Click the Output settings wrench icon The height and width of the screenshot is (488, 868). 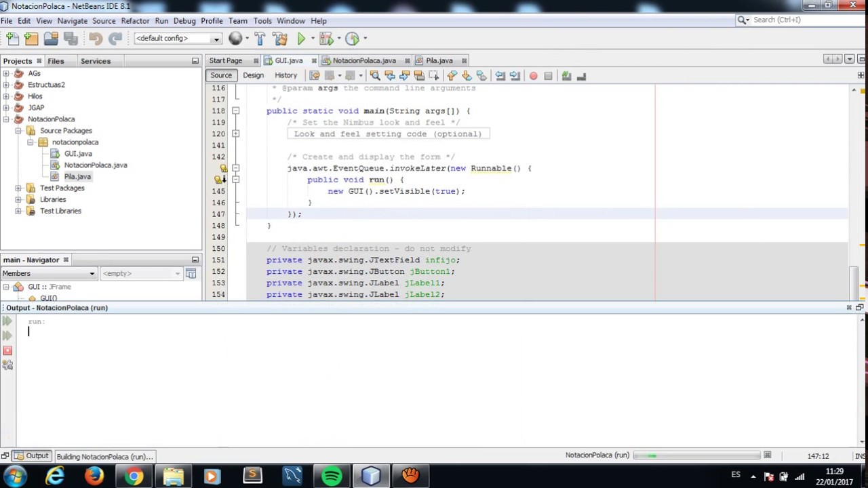tap(7, 365)
